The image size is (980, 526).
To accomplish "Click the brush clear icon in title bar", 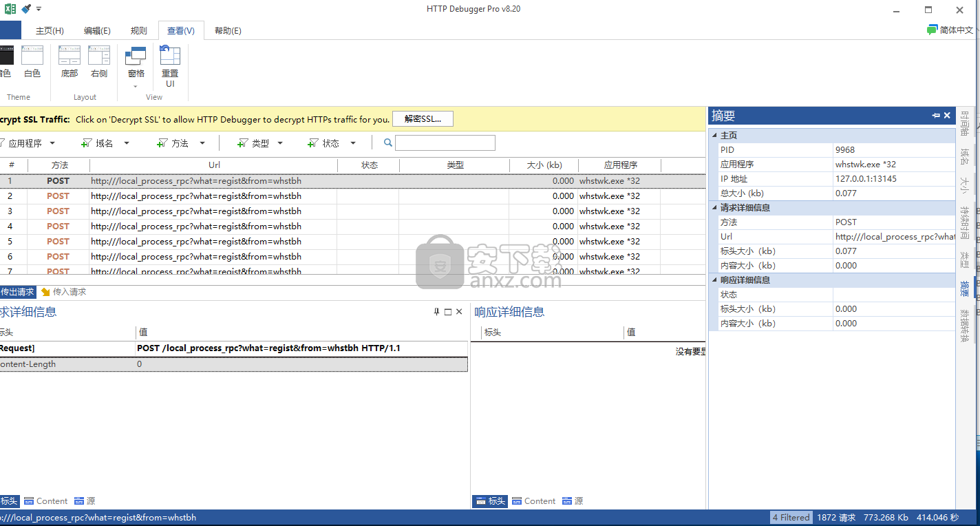I will pos(25,9).
